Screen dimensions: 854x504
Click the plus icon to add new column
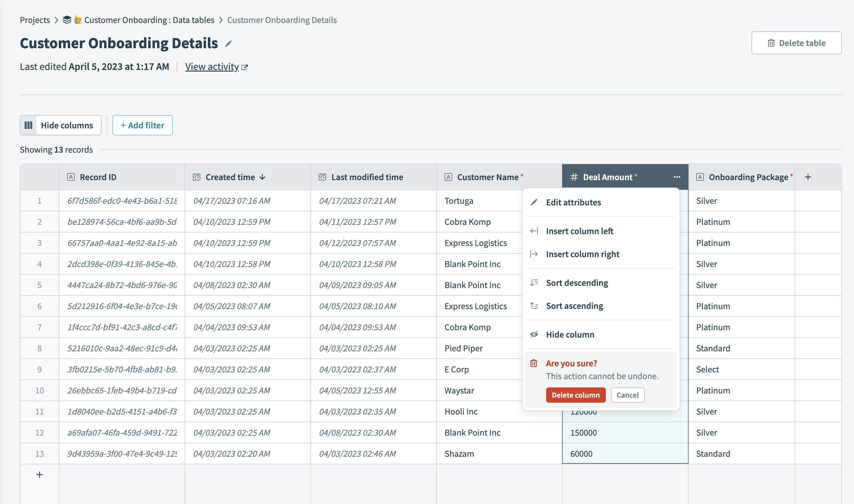(808, 177)
